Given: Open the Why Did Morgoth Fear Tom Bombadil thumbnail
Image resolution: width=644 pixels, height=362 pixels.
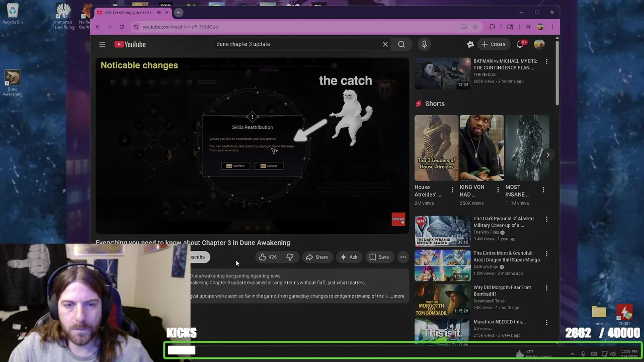Looking at the screenshot, I should [x=442, y=300].
